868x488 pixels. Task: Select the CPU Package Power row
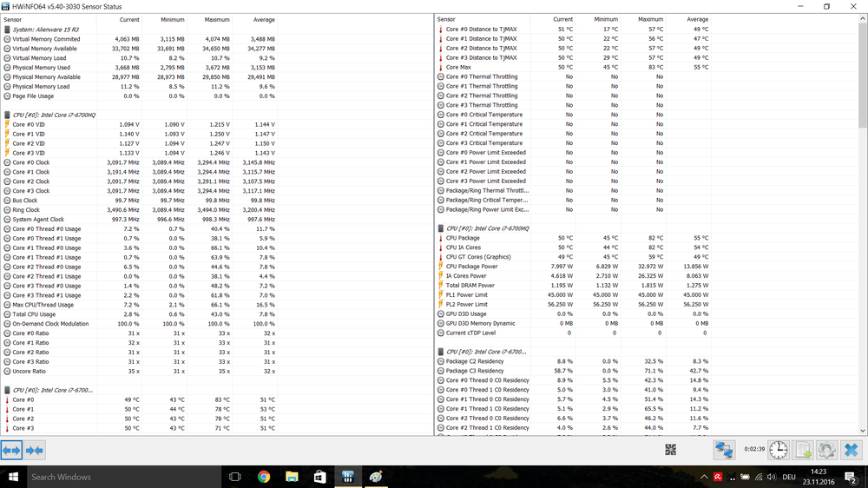(x=471, y=267)
